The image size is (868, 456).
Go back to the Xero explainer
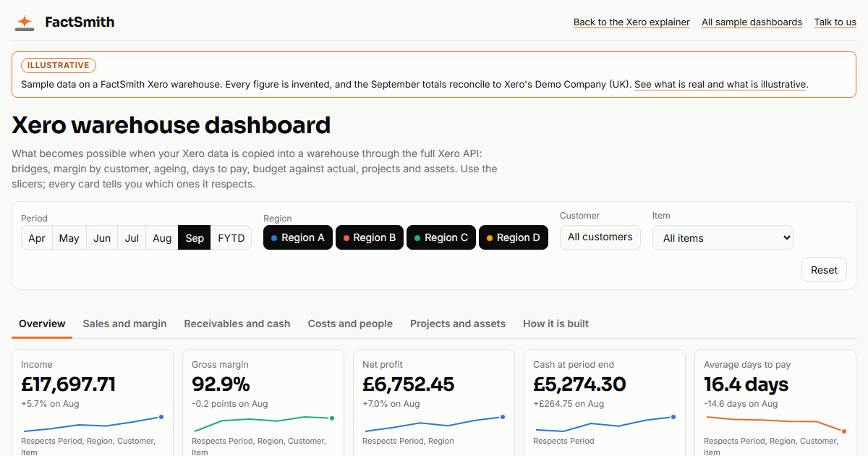[631, 22]
